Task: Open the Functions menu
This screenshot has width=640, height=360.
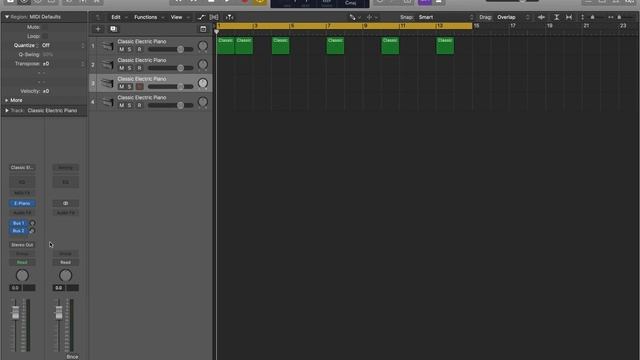Action: click(146, 17)
